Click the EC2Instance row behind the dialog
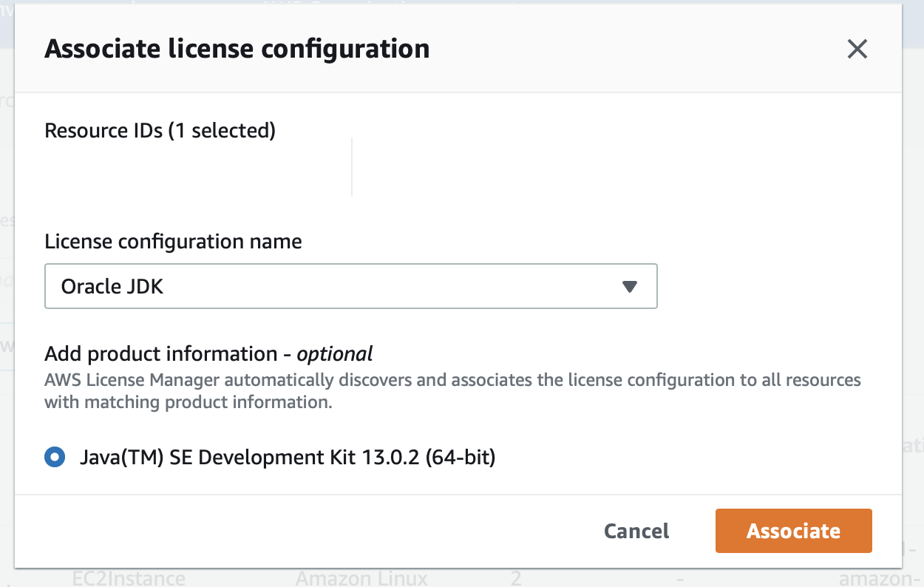 (x=129, y=579)
